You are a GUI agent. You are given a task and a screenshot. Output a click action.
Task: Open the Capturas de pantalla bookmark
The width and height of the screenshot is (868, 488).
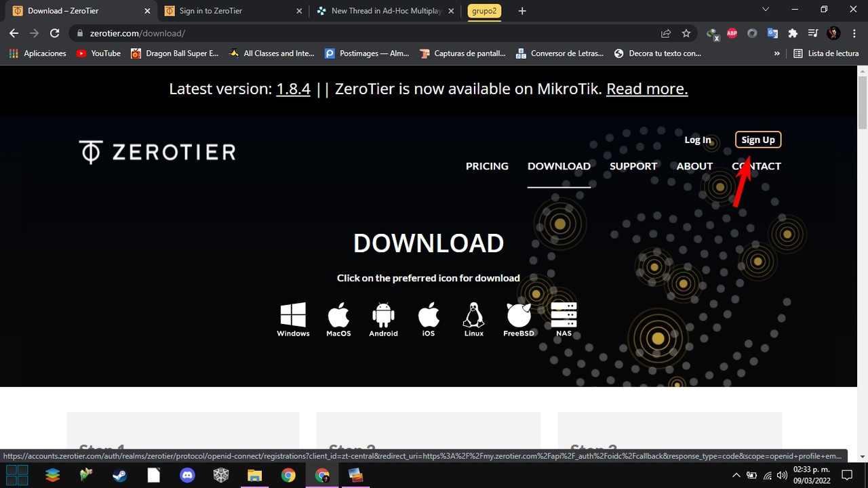pos(463,54)
